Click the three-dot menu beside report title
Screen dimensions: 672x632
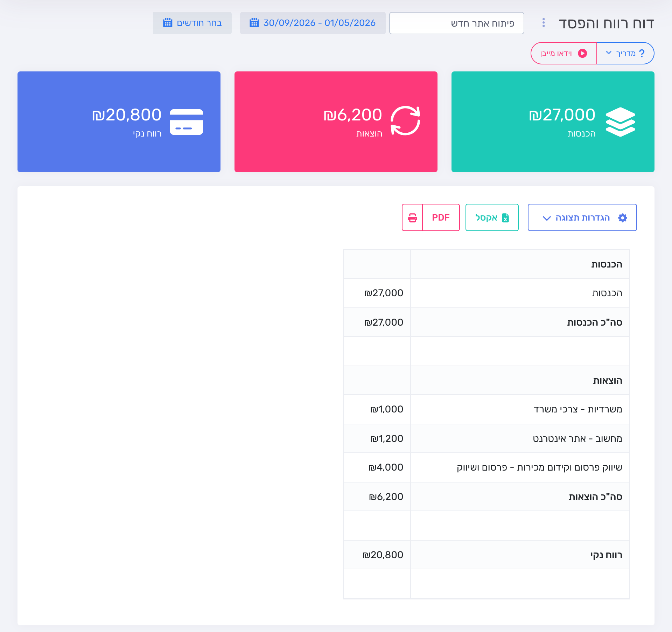[543, 23]
